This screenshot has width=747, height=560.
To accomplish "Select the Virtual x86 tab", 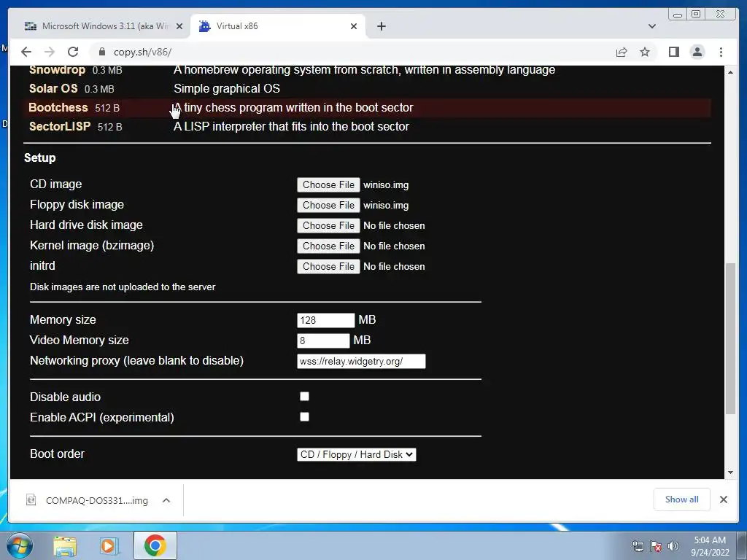I will (x=278, y=26).
